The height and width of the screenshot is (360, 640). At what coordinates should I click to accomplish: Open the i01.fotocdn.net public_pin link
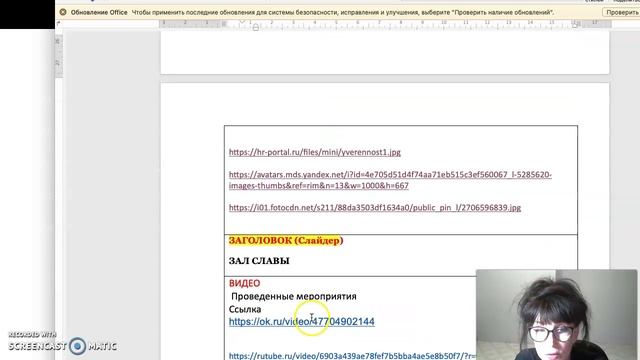[375, 208]
